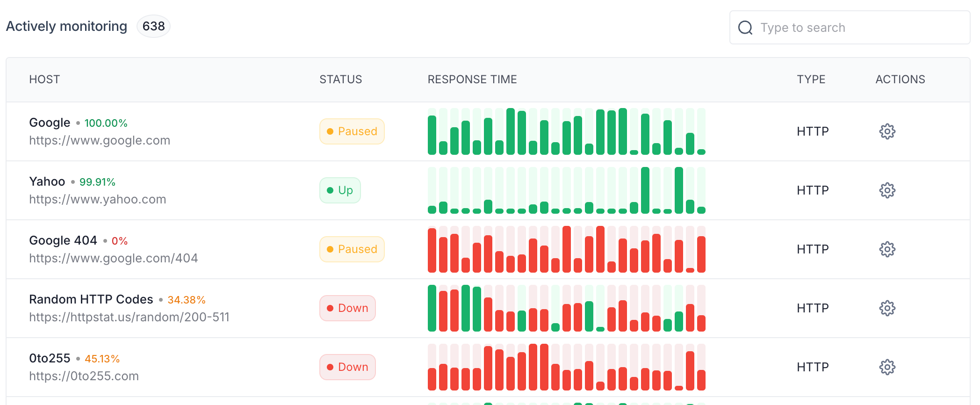Click the Google 404 response time chart
The image size is (980, 405).
pos(566,249)
